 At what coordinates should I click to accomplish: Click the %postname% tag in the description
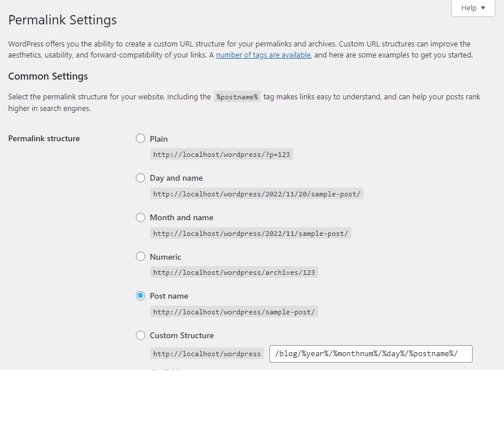[x=237, y=97]
